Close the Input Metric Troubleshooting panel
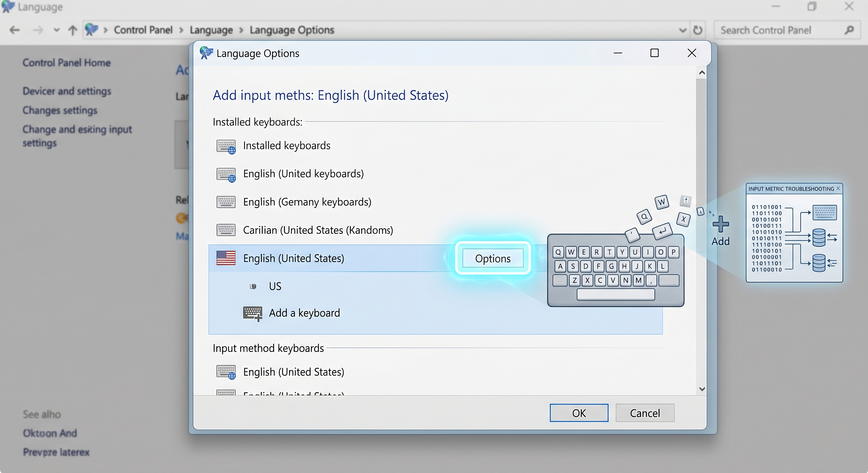Image resolution: width=868 pixels, height=473 pixels. [838, 188]
